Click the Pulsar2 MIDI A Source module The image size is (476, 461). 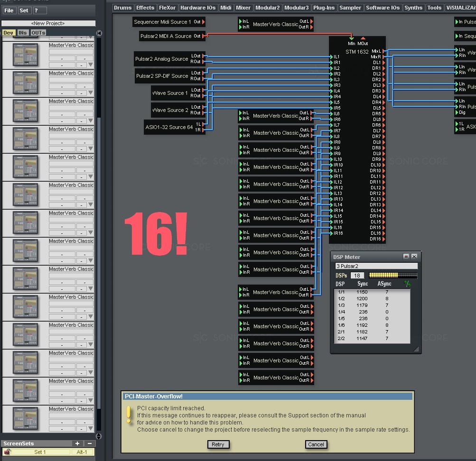click(x=166, y=36)
